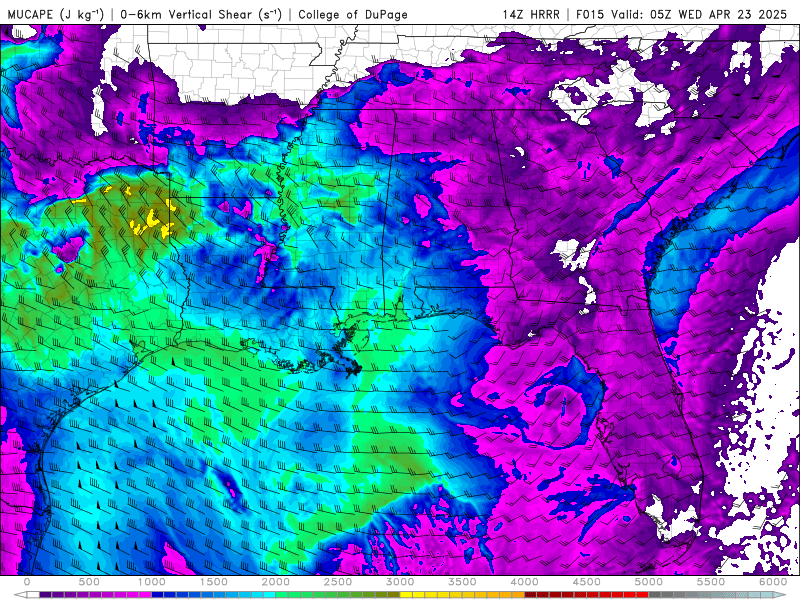This screenshot has width=800, height=600.
Task: Click the 500 label on the color scale
Action: click(x=89, y=582)
